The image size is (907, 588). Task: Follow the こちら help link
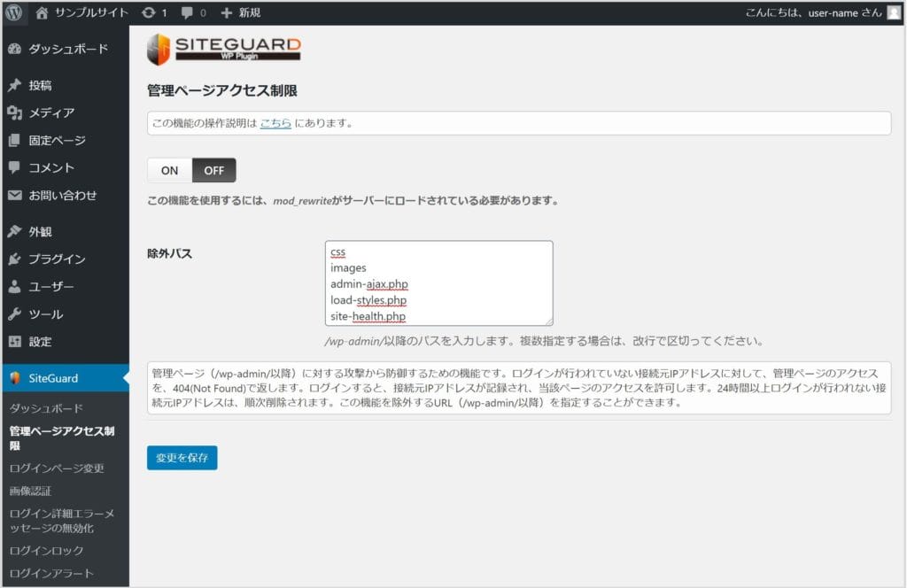(x=275, y=123)
